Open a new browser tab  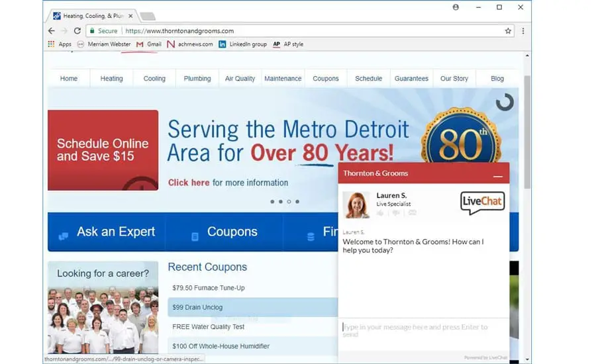click(148, 16)
